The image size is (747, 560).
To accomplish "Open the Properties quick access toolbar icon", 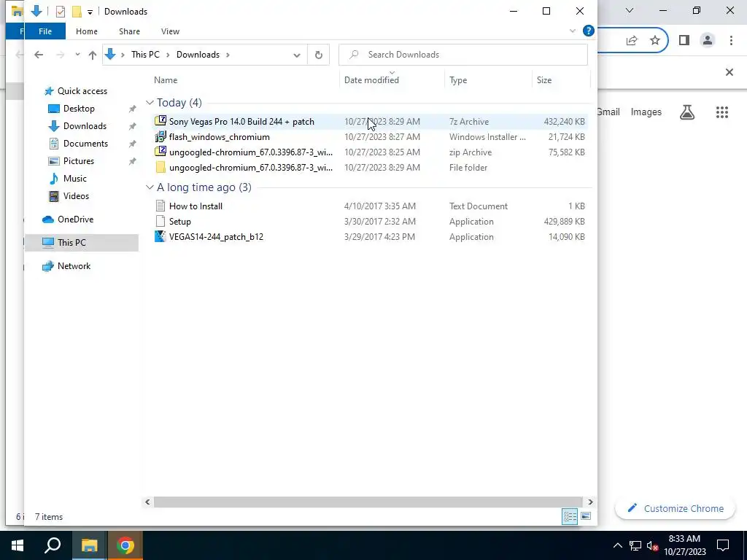I will point(60,12).
